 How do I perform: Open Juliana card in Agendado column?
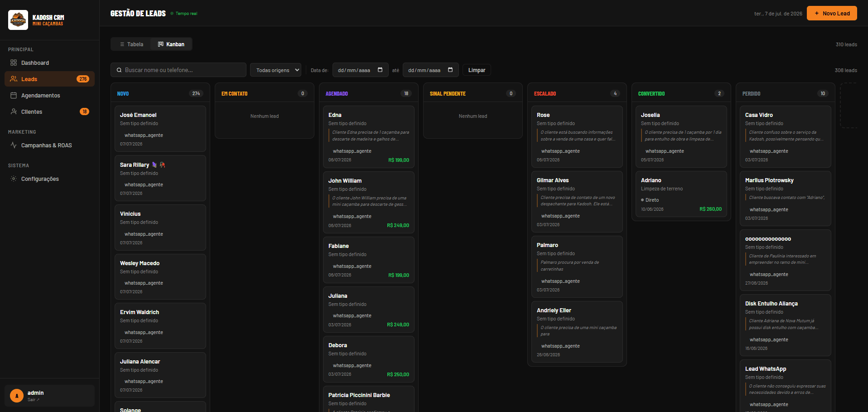coord(369,309)
